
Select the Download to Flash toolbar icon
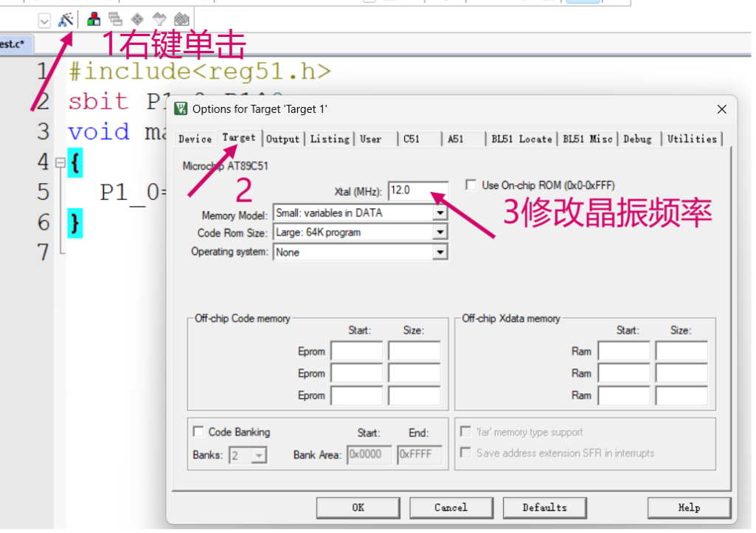(x=93, y=20)
